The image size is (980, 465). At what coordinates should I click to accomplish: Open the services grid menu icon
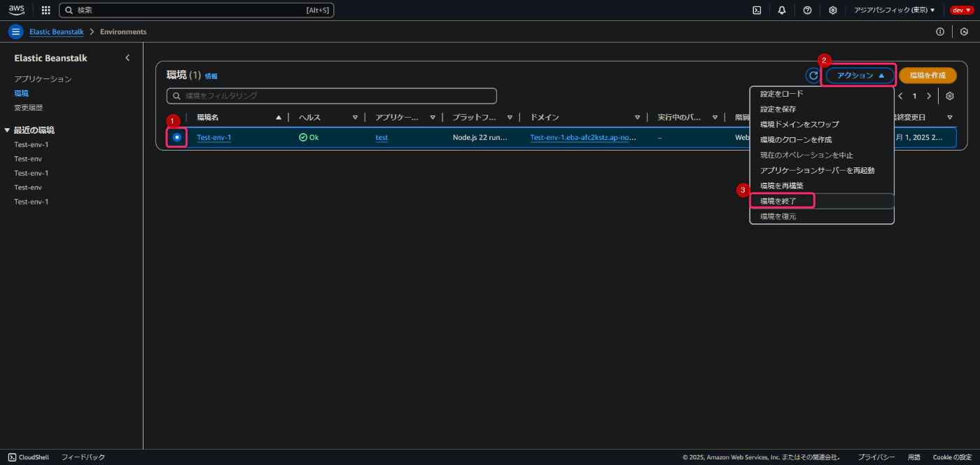(46, 11)
